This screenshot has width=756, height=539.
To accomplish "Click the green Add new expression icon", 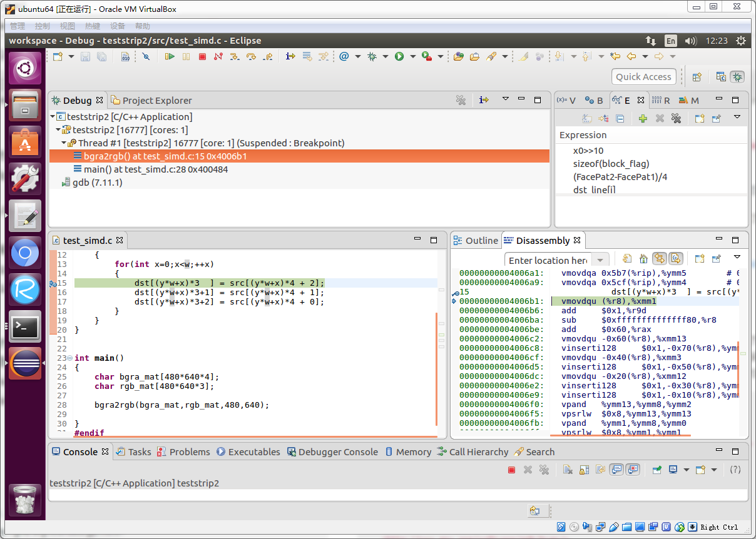I will point(643,118).
